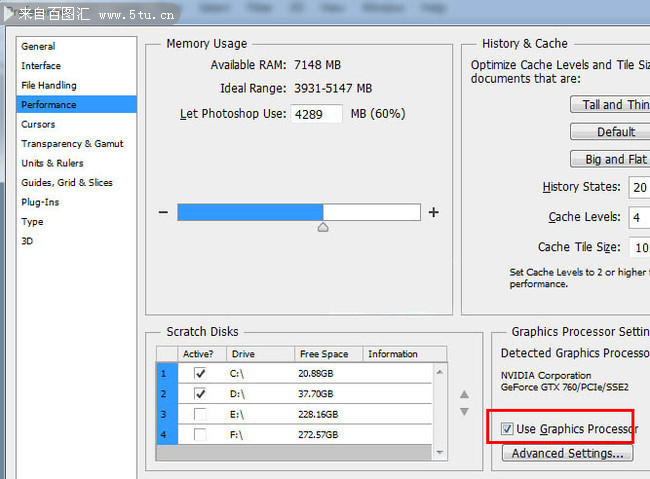Open the General preferences category
The height and width of the screenshot is (479, 650).
pos(39,46)
